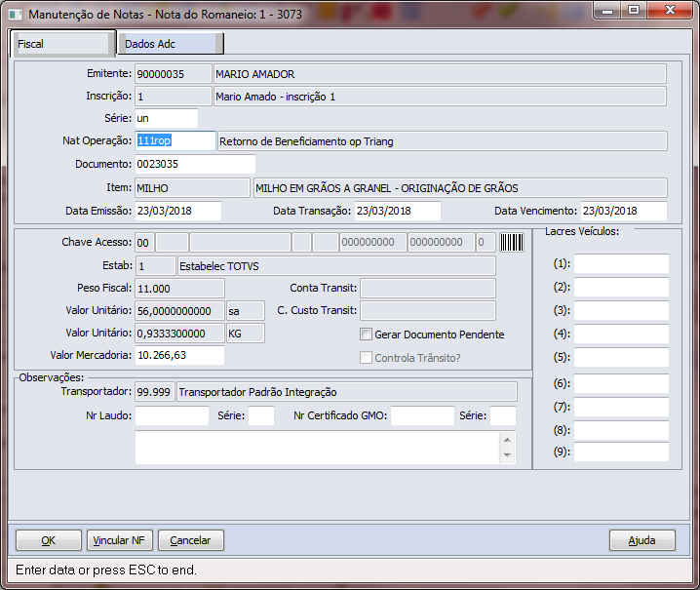This screenshot has height=590, width=700.
Task: Click the Transportador code 99.999
Action: coord(154,392)
